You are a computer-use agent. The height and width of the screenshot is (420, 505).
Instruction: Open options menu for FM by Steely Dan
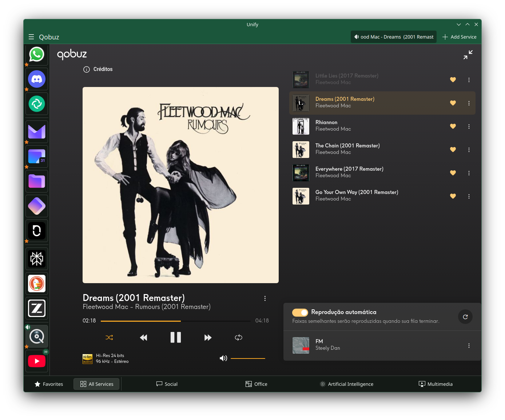[469, 345]
